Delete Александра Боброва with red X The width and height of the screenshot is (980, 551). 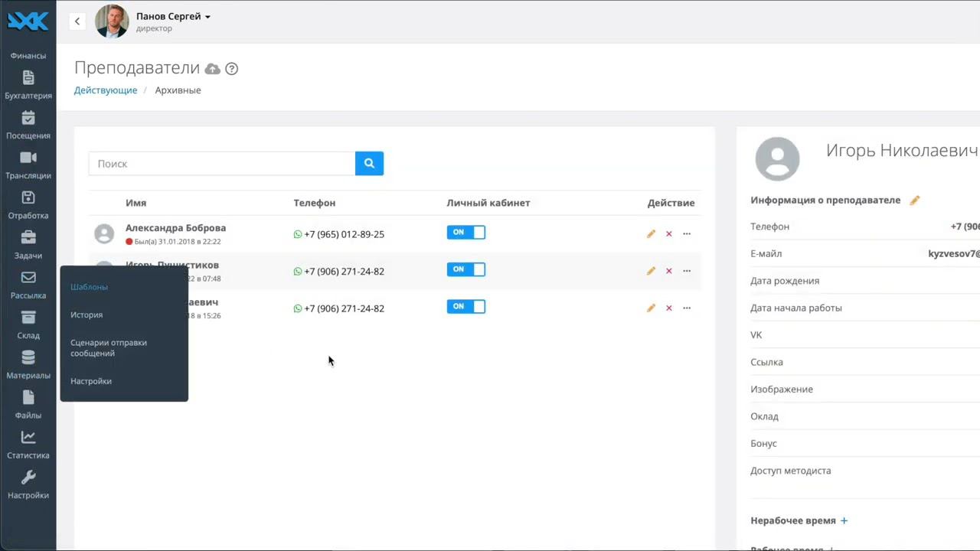[x=668, y=233]
